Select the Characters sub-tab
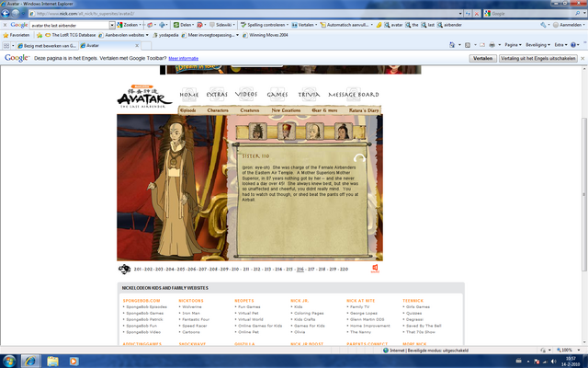This screenshot has height=368, width=588. pos(218,110)
